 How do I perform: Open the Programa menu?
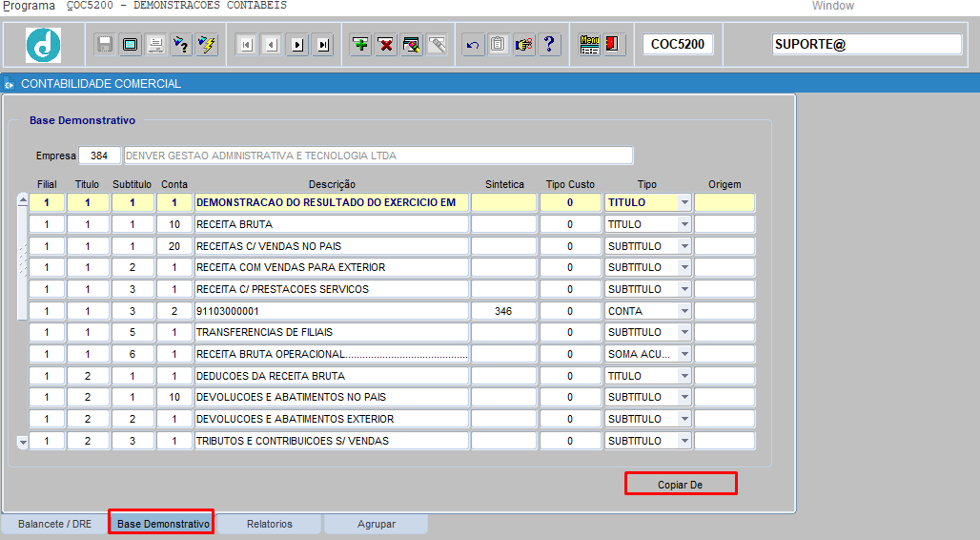29,6
